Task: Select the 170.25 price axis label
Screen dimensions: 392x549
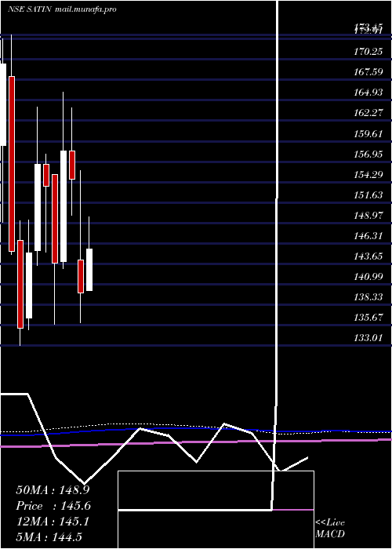Action: 368,53
